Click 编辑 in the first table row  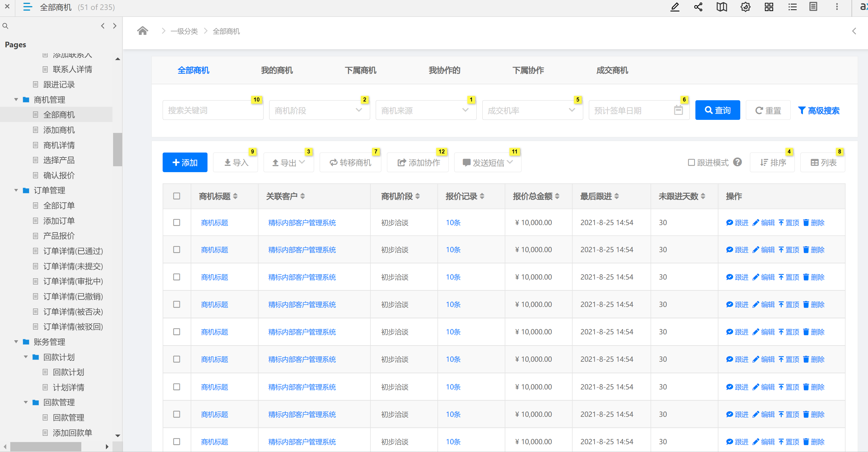[764, 223]
